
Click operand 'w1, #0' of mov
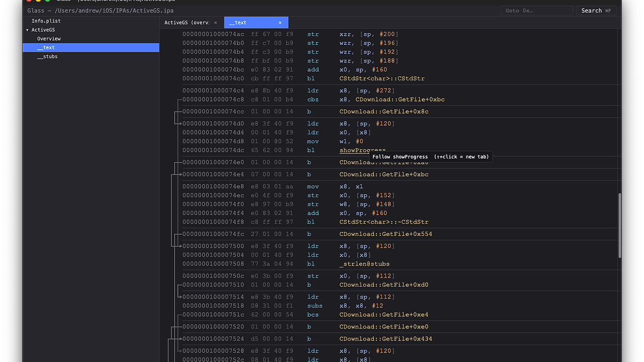tap(351, 141)
